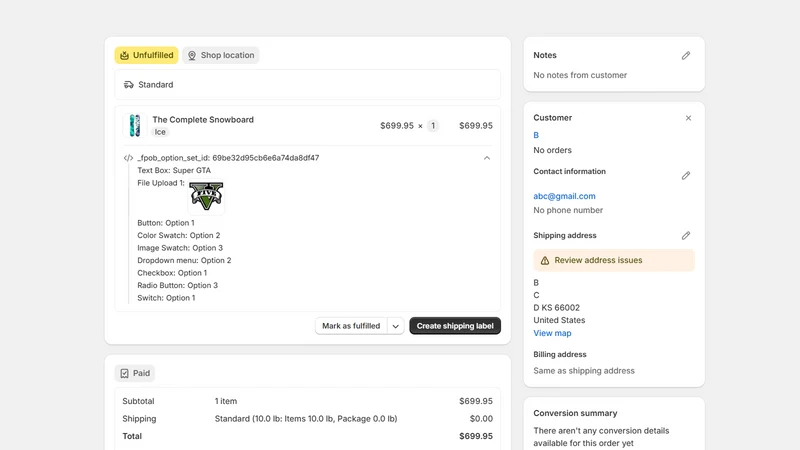
Task: Open customer B profile link
Action: [536, 135]
